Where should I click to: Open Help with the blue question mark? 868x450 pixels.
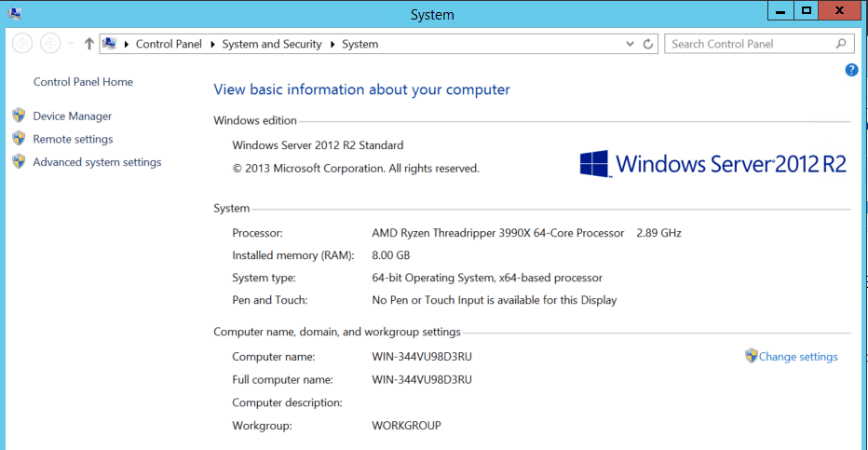tap(851, 70)
